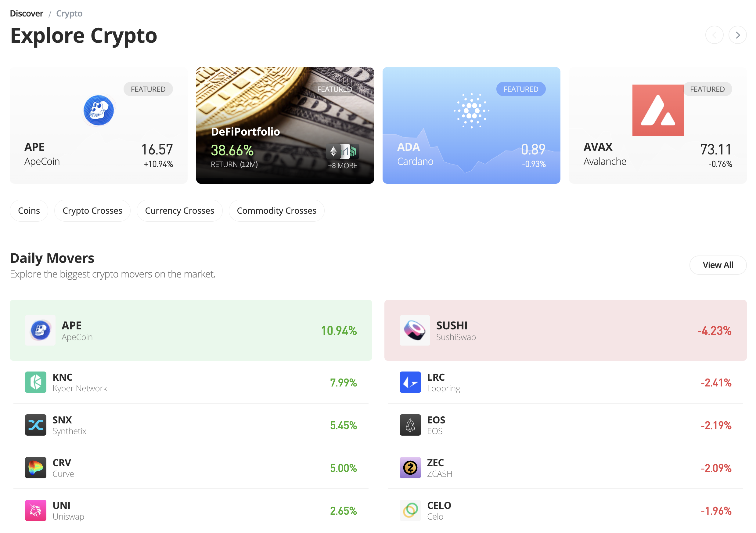Click the EOS icon

point(410,425)
